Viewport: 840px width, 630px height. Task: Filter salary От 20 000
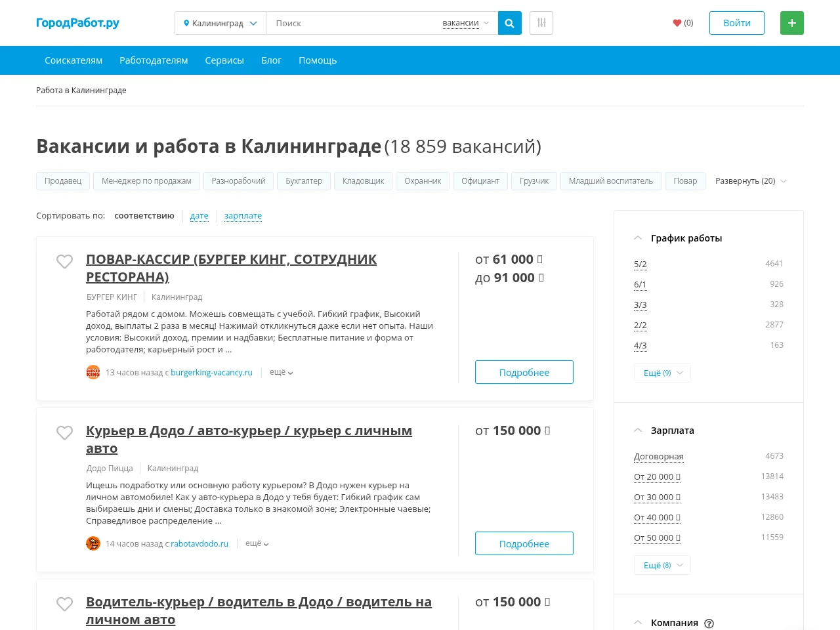tap(657, 477)
